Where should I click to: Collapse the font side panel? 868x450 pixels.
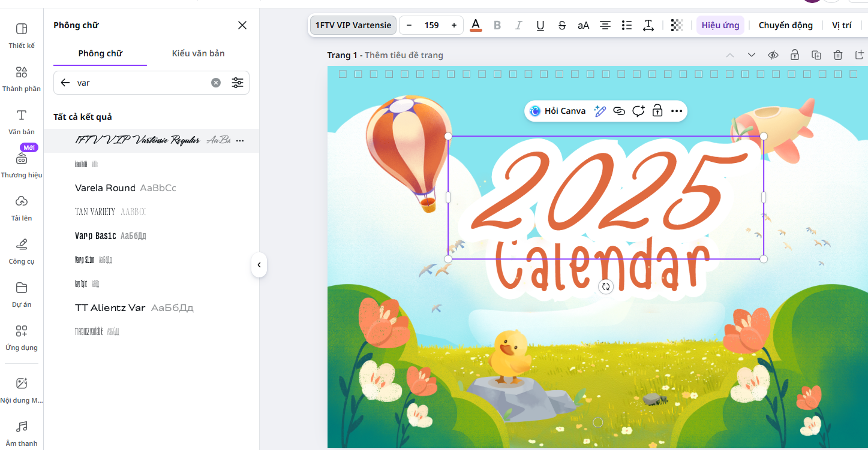pos(259,265)
